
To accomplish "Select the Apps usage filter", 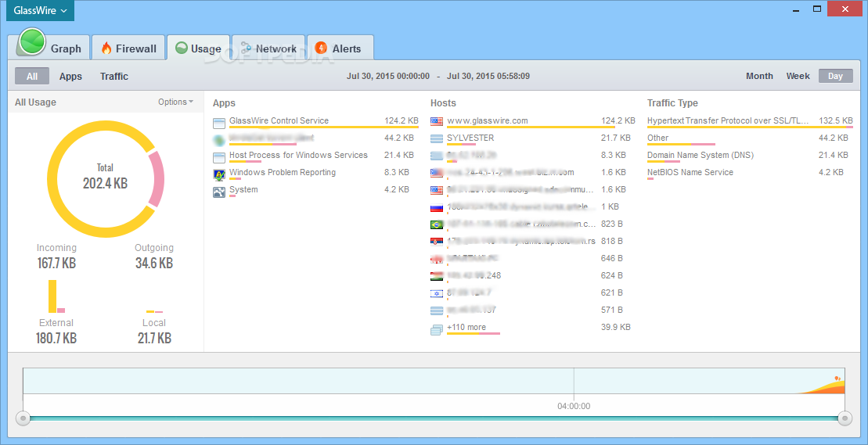I will click(x=71, y=77).
